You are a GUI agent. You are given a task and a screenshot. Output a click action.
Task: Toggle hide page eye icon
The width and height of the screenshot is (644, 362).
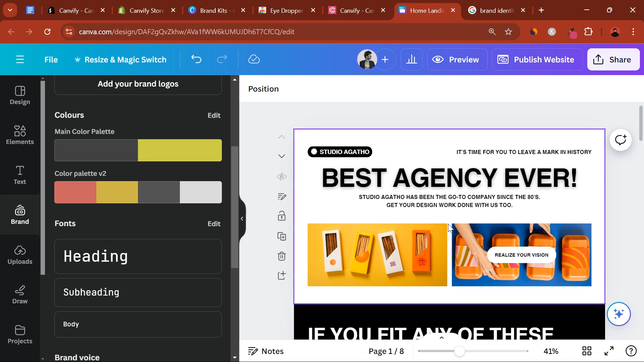click(282, 177)
